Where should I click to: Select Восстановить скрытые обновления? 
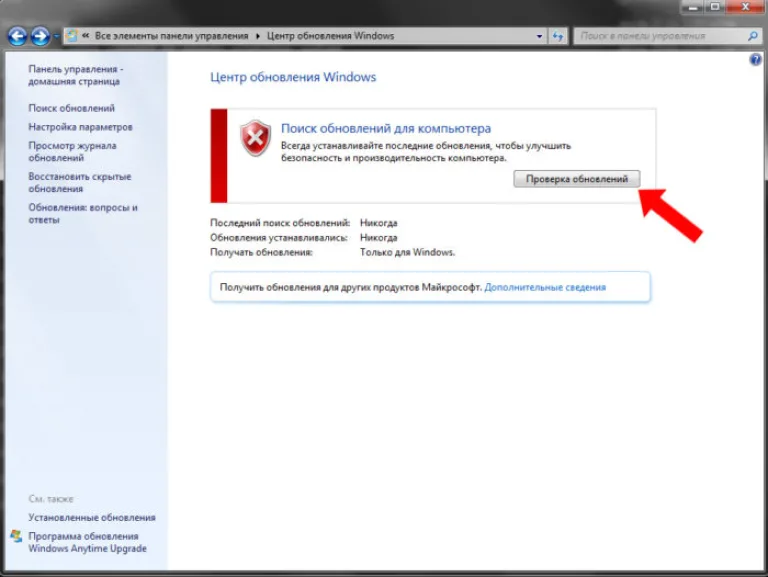pos(80,183)
